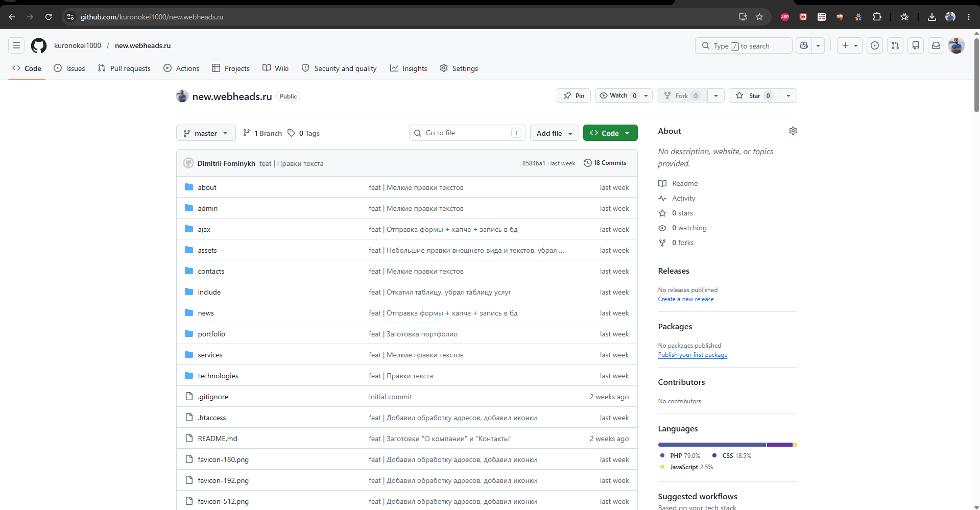This screenshot has height=510, width=980.
Task: Switch to the Issues tab
Action: tap(69, 68)
